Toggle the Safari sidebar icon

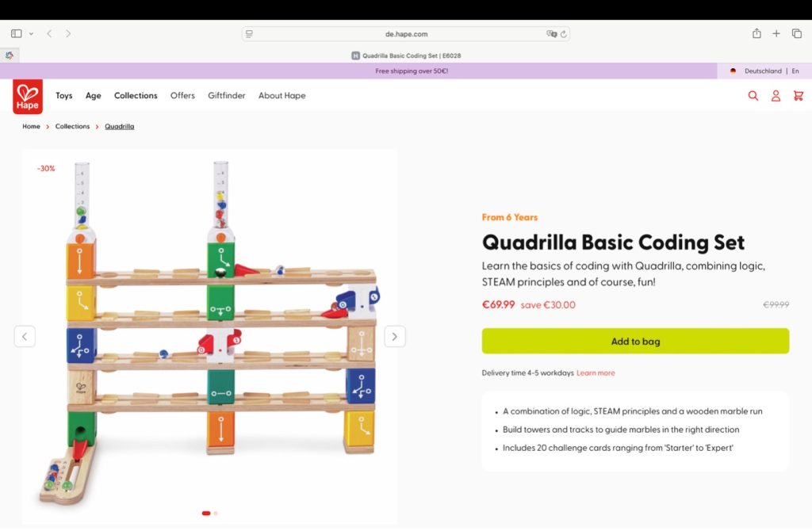[16, 33]
